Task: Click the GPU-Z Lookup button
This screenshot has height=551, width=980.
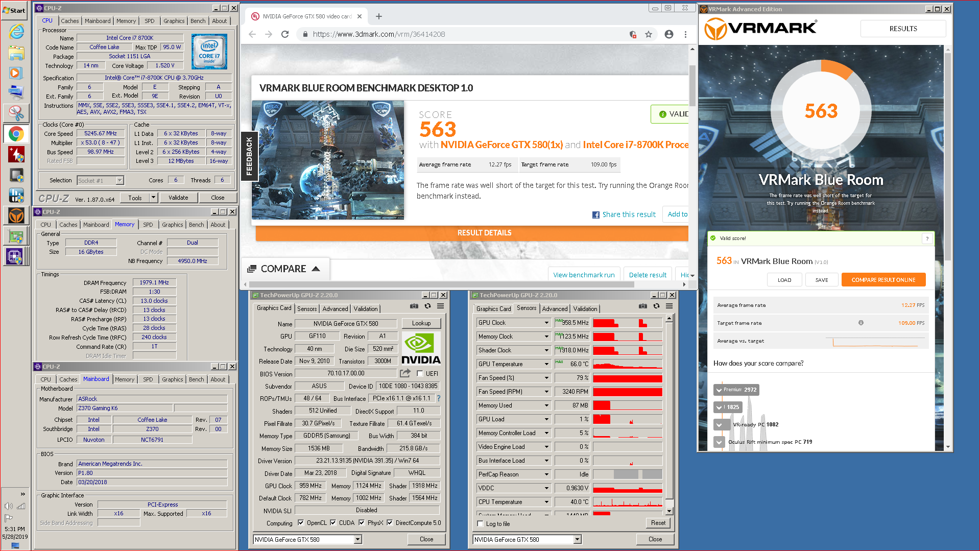Action: coord(421,323)
